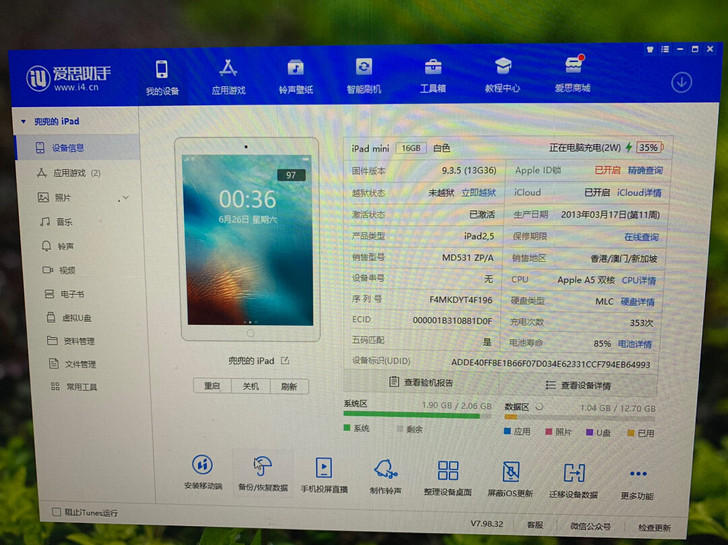Click the 刷新 refresh button
The height and width of the screenshot is (545, 728).
(289, 387)
